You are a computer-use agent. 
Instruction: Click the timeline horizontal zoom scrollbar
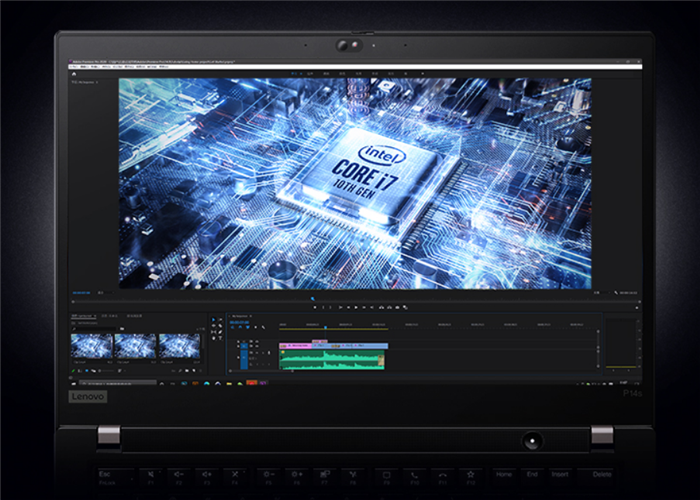tap(261, 371)
